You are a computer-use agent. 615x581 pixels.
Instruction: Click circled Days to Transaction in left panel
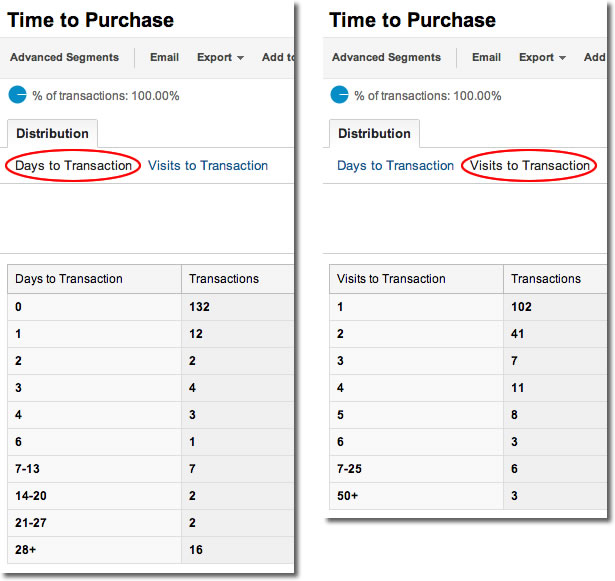click(73, 166)
